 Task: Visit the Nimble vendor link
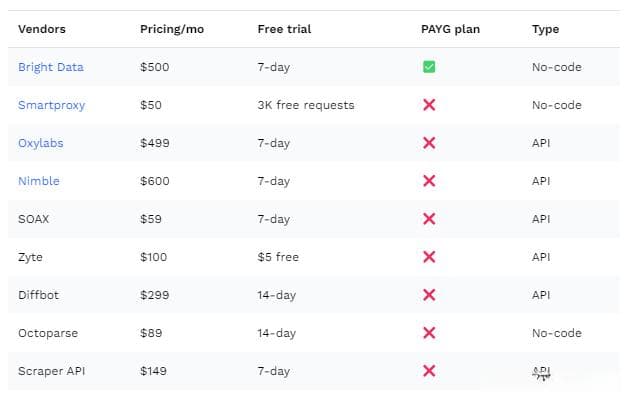click(x=39, y=181)
